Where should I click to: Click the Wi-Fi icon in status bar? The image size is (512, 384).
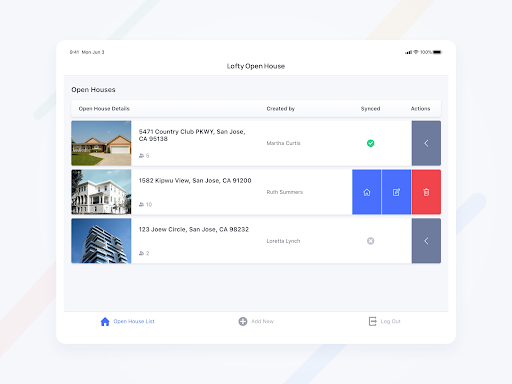[416, 52]
